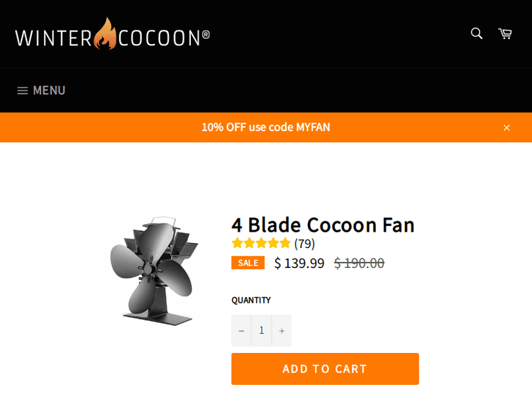
Task: Click the 4 Blade Cocoon Fan title
Action: [323, 225]
